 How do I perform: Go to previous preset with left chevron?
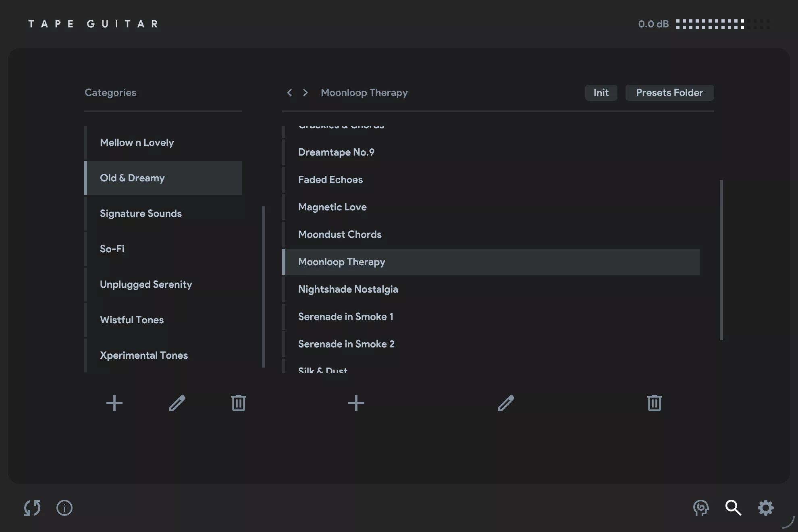coord(289,93)
